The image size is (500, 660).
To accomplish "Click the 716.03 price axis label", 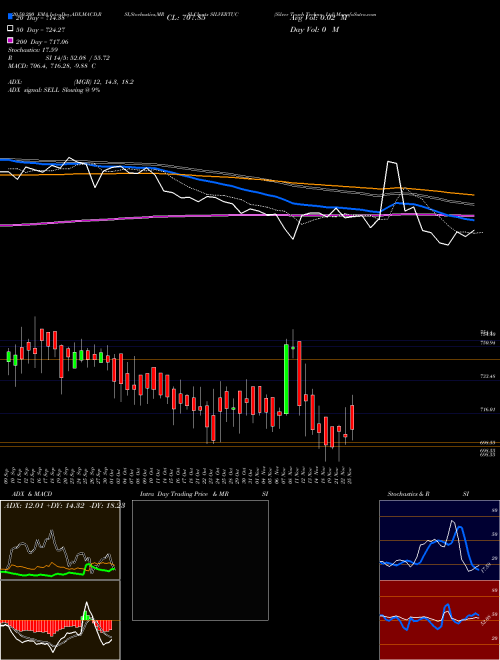I will [x=488, y=409].
